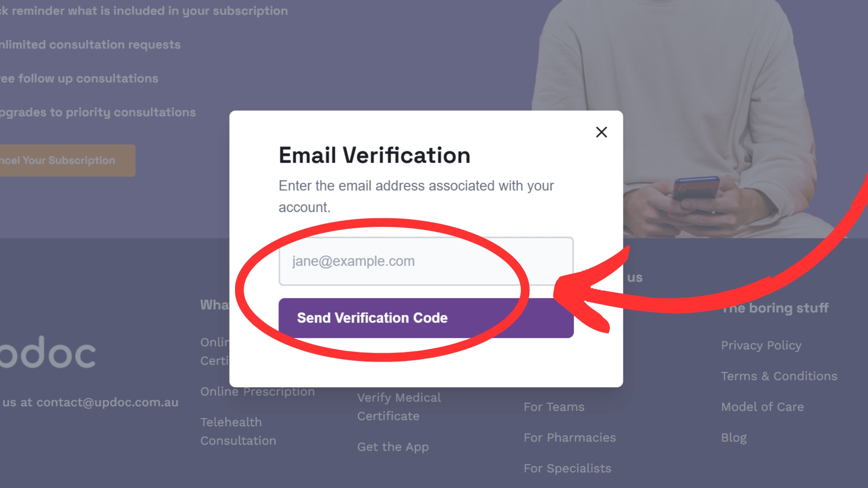The image size is (868, 488).
Task: Click the contact@updoc.com.au email link
Action: 107,402
